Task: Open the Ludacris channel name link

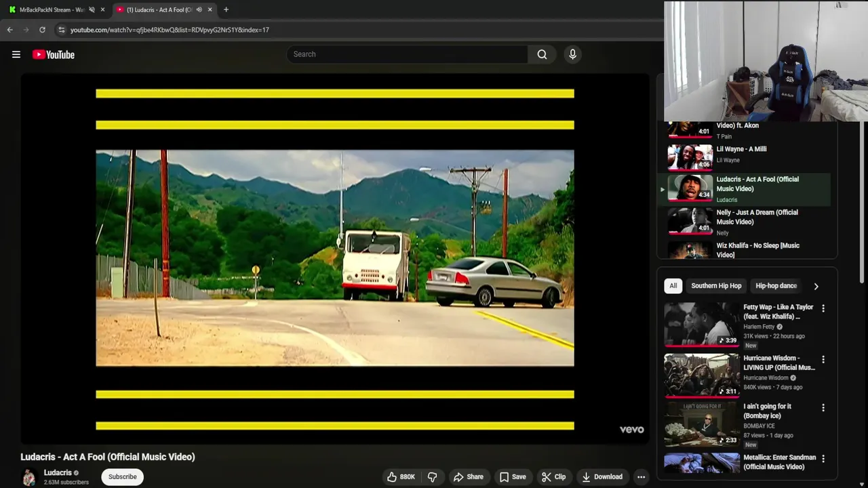Action: click(58, 472)
